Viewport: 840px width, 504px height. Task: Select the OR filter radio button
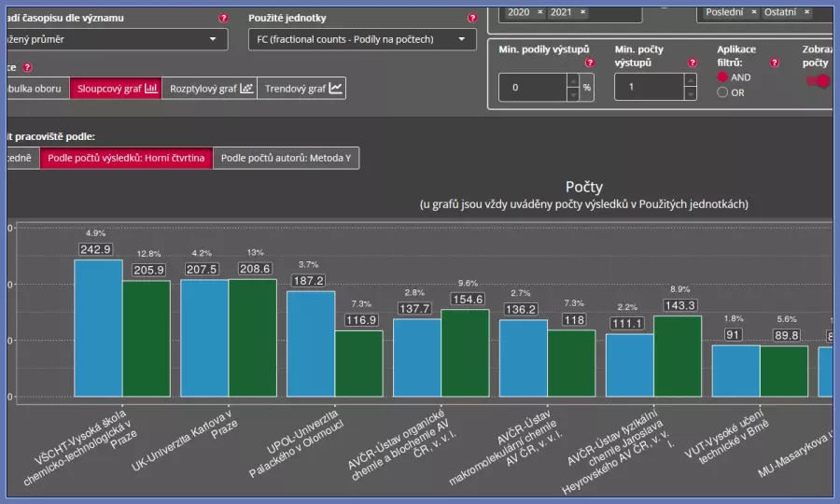tap(722, 92)
